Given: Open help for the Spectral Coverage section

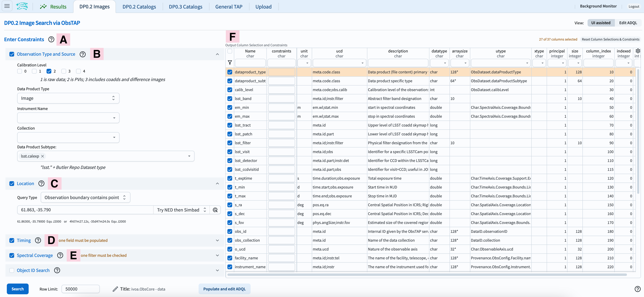Looking at the screenshot, I should (x=60, y=255).
